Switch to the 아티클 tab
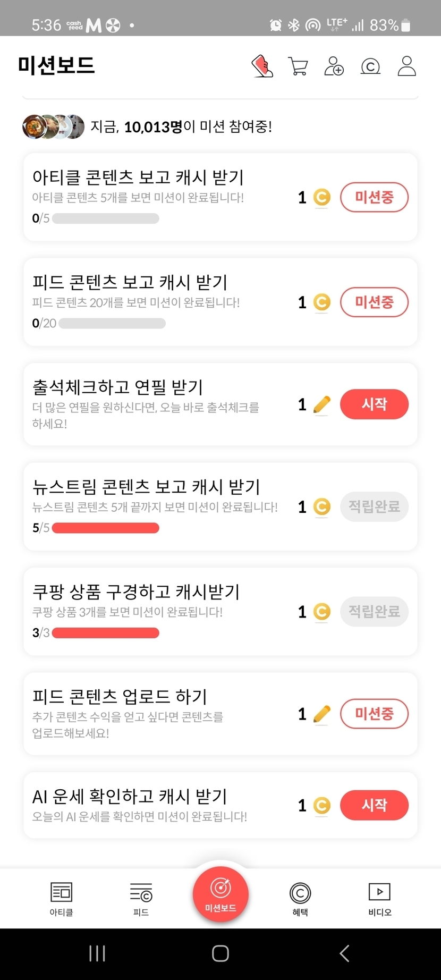This screenshot has width=441, height=980. click(61, 899)
